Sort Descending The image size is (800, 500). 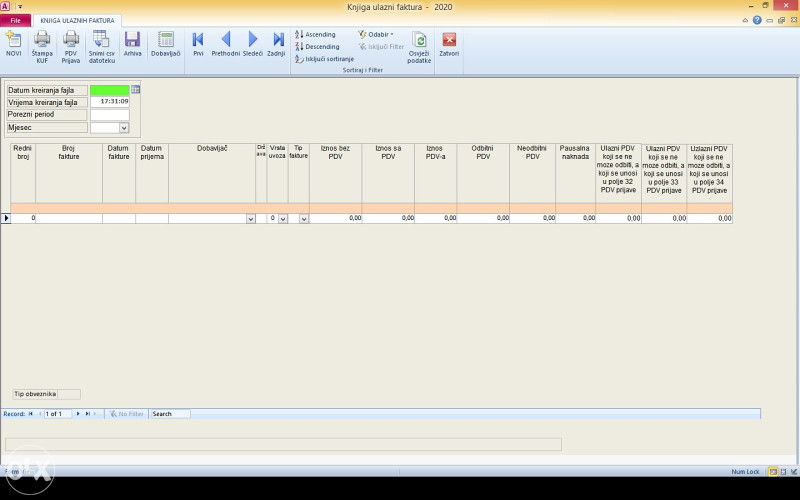tap(317, 46)
